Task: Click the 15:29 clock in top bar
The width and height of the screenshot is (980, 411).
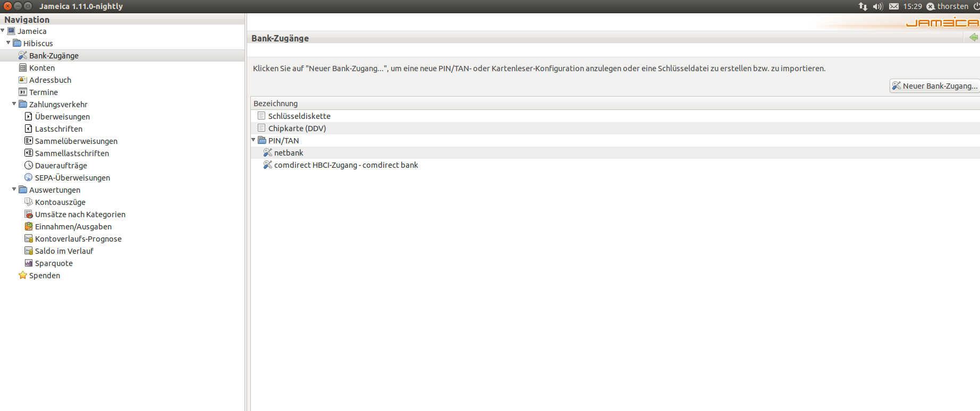Action: [912, 6]
